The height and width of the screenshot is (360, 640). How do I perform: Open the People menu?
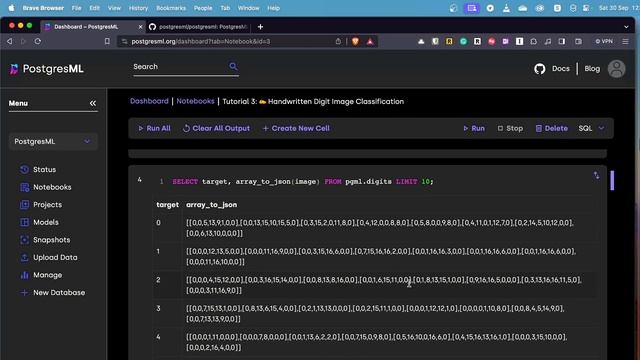[x=203, y=8]
